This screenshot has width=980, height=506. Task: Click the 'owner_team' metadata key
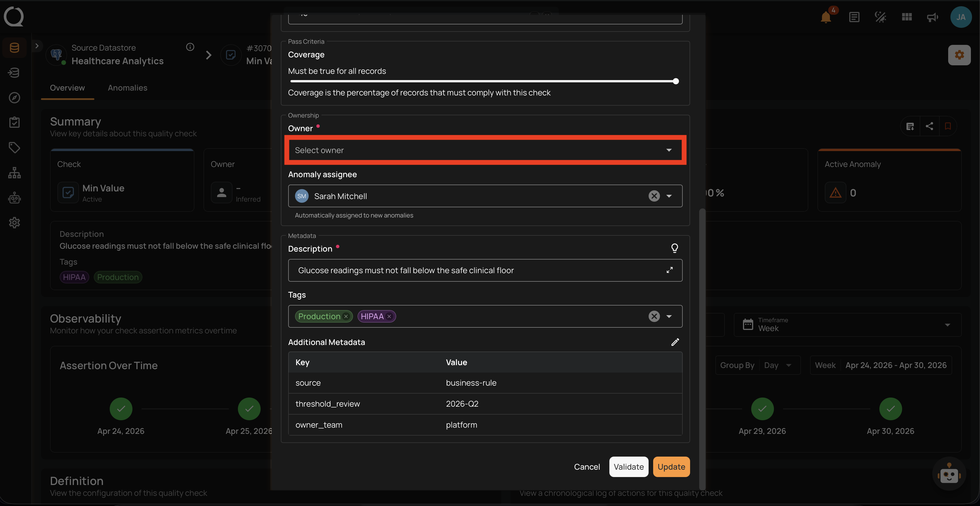coord(319,425)
